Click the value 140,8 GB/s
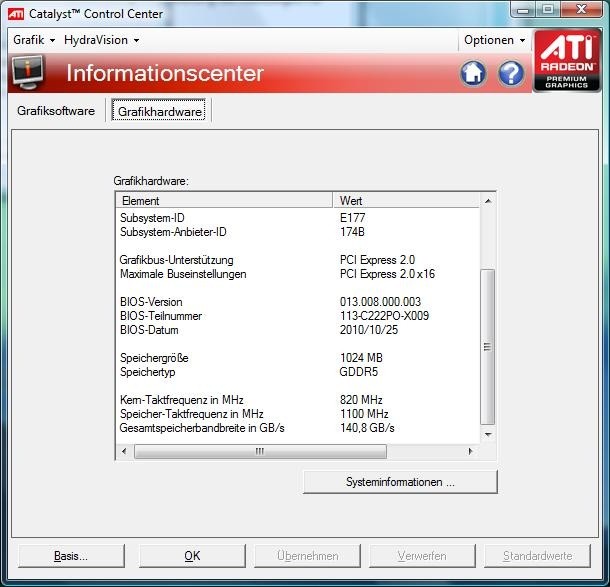Image resolution: width=610 pixels, height=587 pixels. pyautogui.click(x=367, y=428)
